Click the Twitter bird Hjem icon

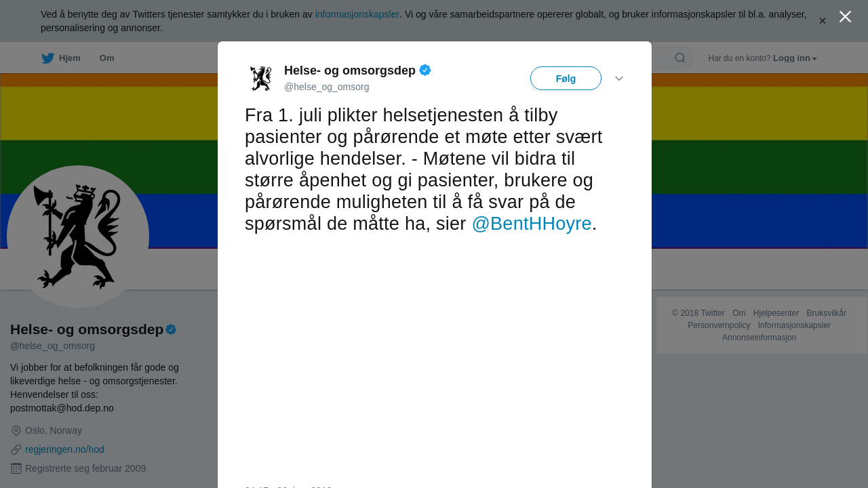[47, 58]
